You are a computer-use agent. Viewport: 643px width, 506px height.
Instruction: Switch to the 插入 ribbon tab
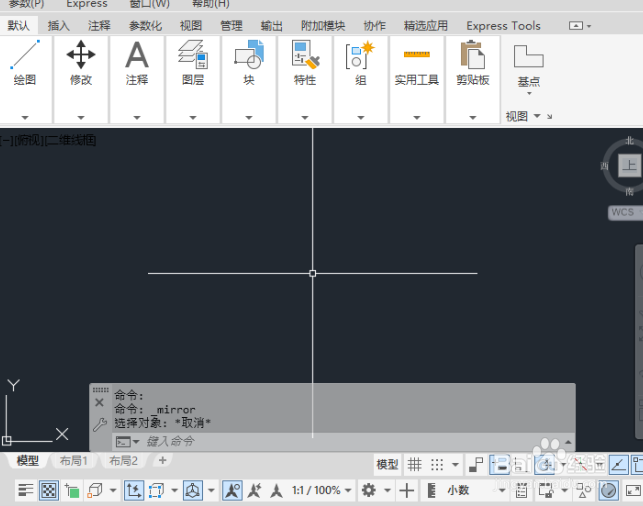pyautogui.click(x=59, y=26)
